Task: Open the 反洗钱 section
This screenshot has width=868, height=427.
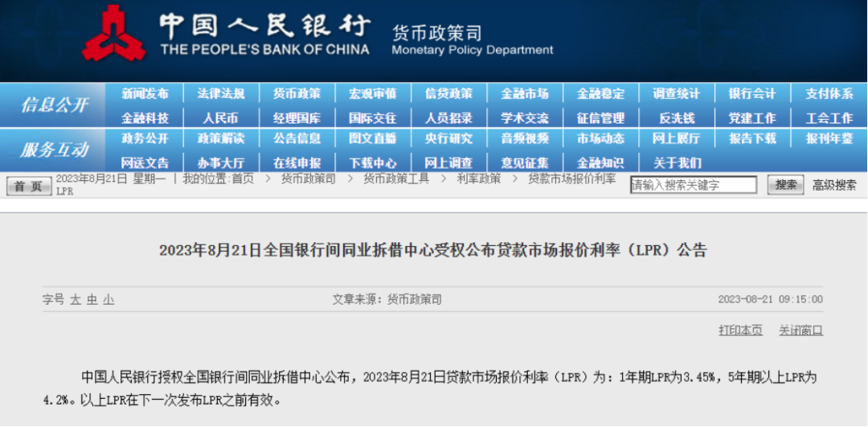Action: click(x=676, y=118)
